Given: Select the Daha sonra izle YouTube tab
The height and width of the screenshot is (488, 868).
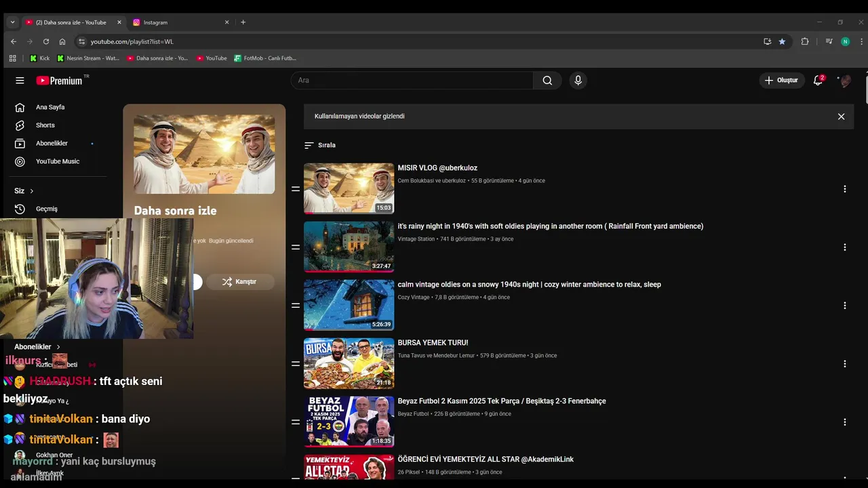Looking at the screenshot, I should point(73,22).
